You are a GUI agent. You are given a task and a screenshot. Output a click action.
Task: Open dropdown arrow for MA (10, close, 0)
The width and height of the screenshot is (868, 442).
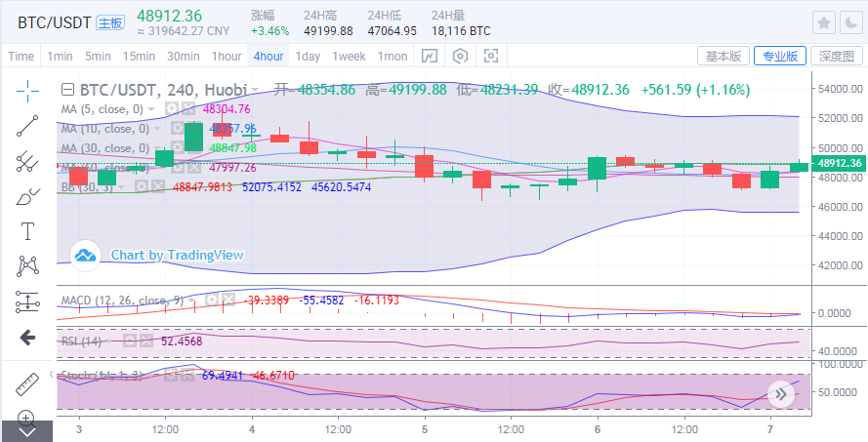pyautogui.click(x=156, y=130)
